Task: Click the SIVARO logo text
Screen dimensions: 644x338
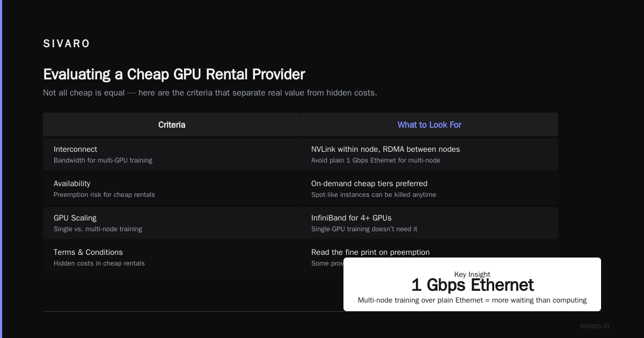Action: pyautogui.click(x=67, y=44)
